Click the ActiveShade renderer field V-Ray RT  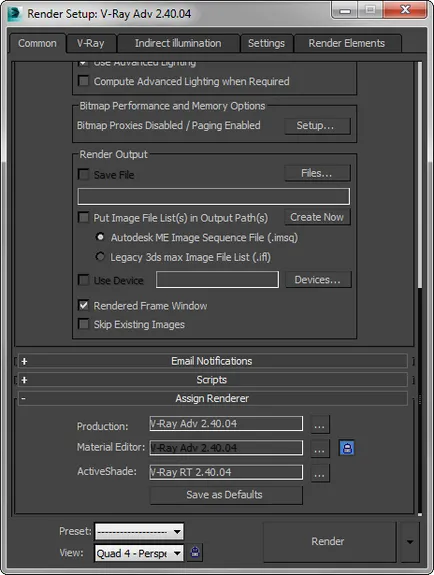(x=226, y=472)
